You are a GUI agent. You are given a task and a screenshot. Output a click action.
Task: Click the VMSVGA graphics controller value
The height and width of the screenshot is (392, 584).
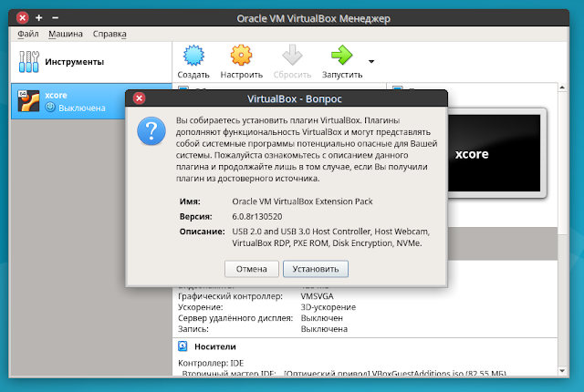(317, 296)
